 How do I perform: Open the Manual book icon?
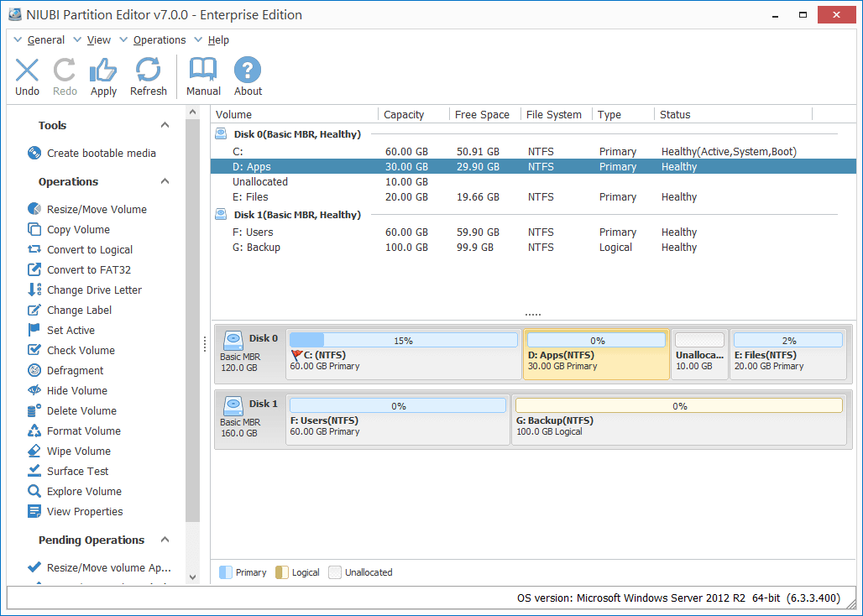[203, 70]
